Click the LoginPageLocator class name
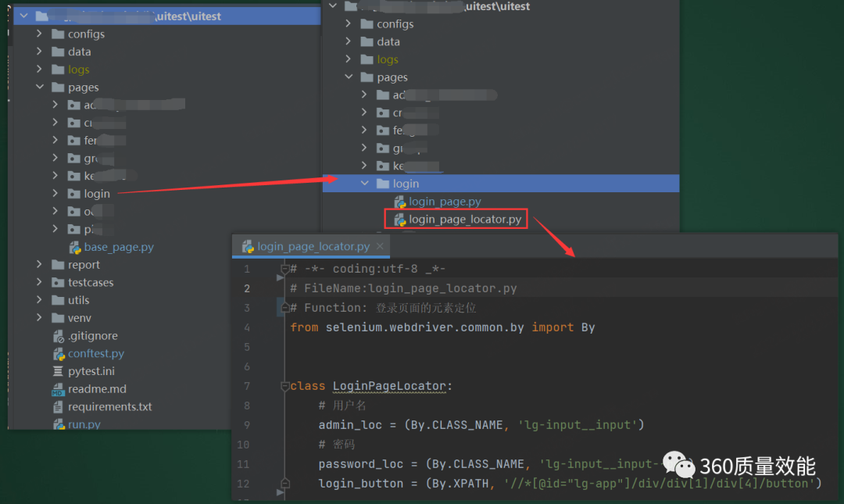Viewport: 844px width, 504px height. tap(389, 385)
